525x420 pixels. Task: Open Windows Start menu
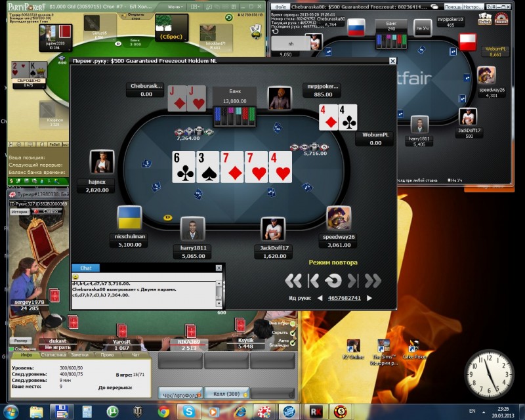10,411
